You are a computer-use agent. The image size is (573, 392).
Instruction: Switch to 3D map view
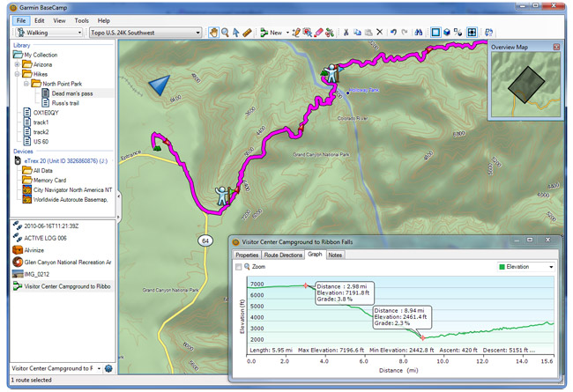click(447, 33)
